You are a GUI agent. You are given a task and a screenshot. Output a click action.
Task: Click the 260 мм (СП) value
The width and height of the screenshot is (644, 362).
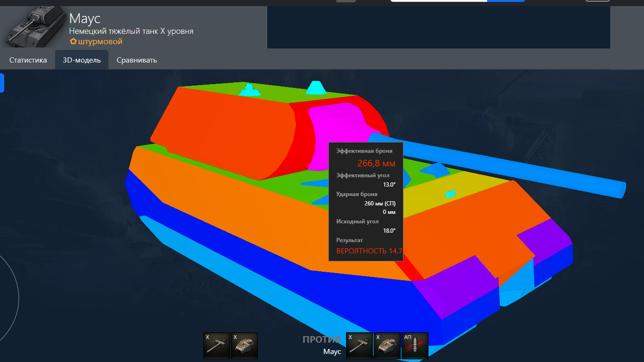[x=380, y=204]
